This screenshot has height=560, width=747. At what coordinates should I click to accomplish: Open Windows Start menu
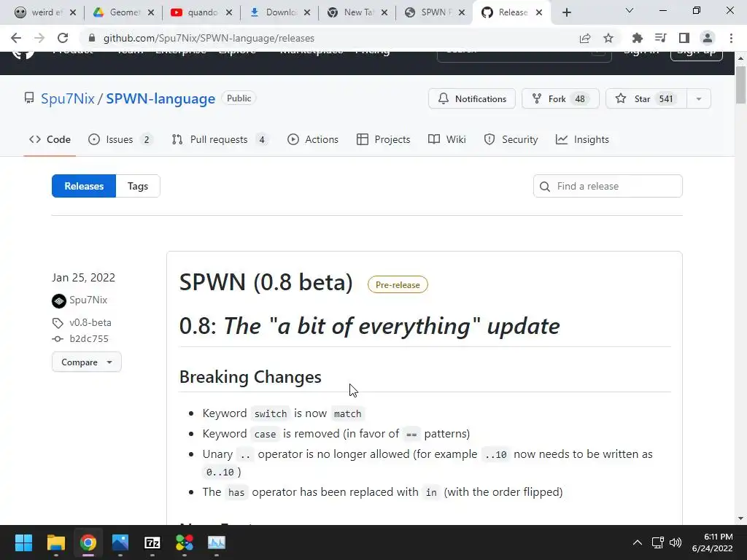click(x=23, y=542)
